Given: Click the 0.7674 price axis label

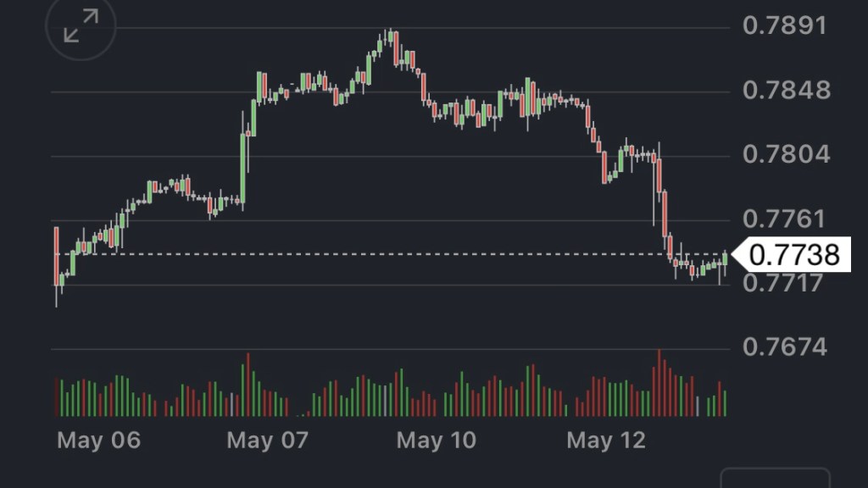Looking at the screenshot, I should click(784, 347).
